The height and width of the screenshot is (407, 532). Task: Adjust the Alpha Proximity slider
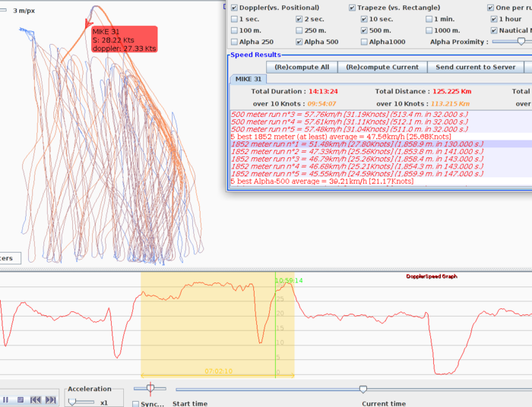click(521, 41)
